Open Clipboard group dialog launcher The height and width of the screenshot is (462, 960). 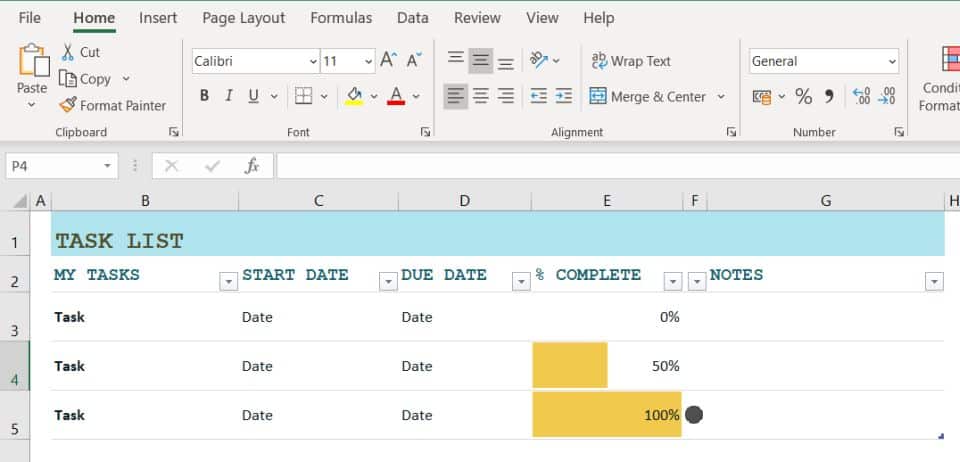click(x=174, y=132)
